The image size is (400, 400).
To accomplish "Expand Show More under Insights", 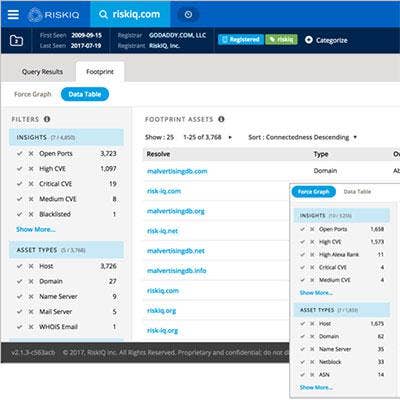I will (x=36, y=229).
